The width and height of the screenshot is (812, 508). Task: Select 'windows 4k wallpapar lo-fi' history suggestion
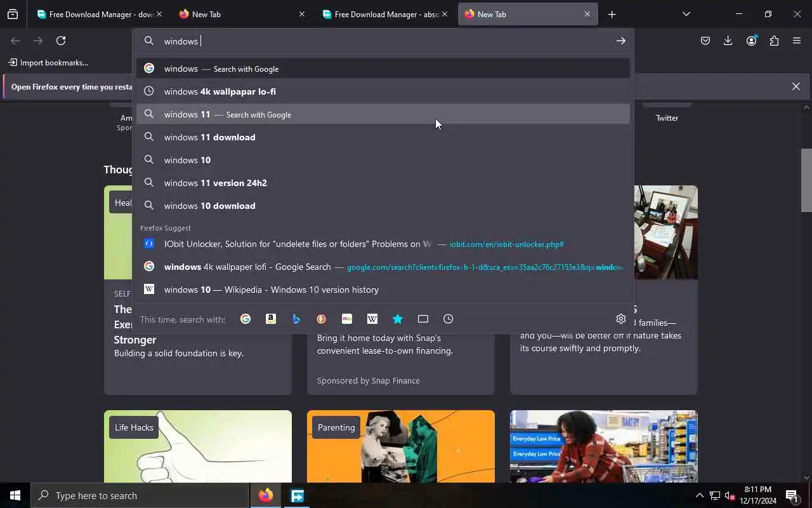383,91
